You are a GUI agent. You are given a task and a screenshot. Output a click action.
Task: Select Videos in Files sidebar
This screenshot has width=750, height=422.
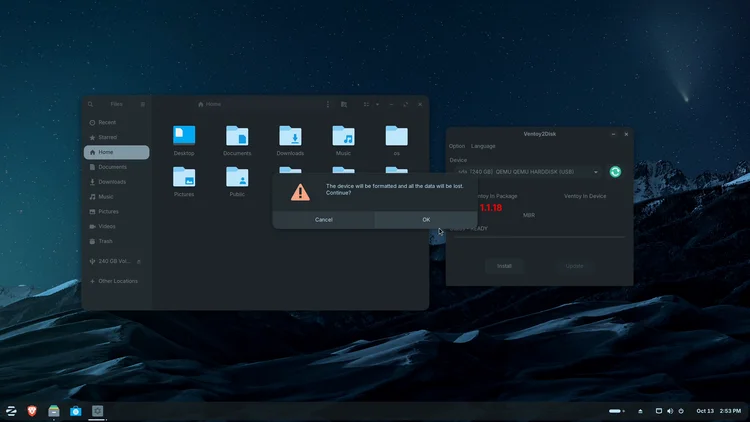pos(116,226)
